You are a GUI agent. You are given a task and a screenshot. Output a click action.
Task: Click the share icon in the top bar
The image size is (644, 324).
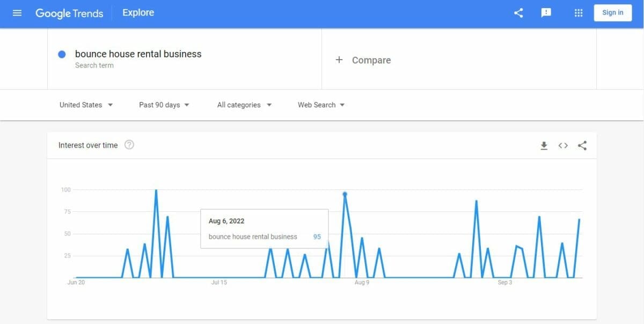(518, 12)
